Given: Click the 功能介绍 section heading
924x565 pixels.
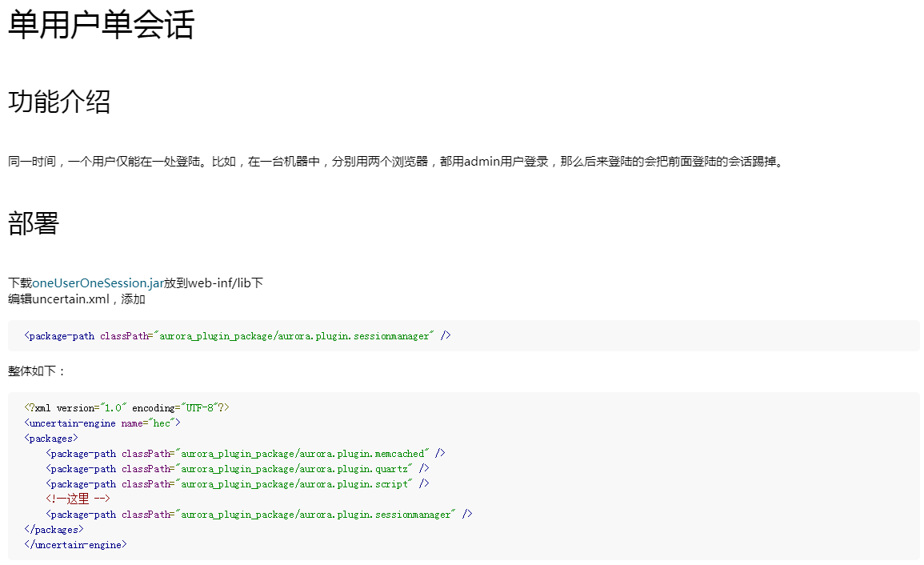Looking at the screenshot, I should click(x=59, y=102).
